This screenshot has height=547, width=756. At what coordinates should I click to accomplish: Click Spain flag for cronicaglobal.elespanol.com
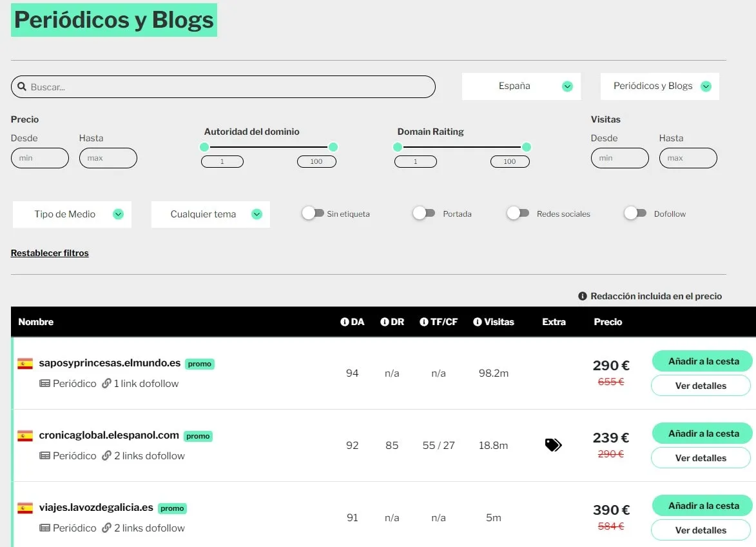coord(25,435)
